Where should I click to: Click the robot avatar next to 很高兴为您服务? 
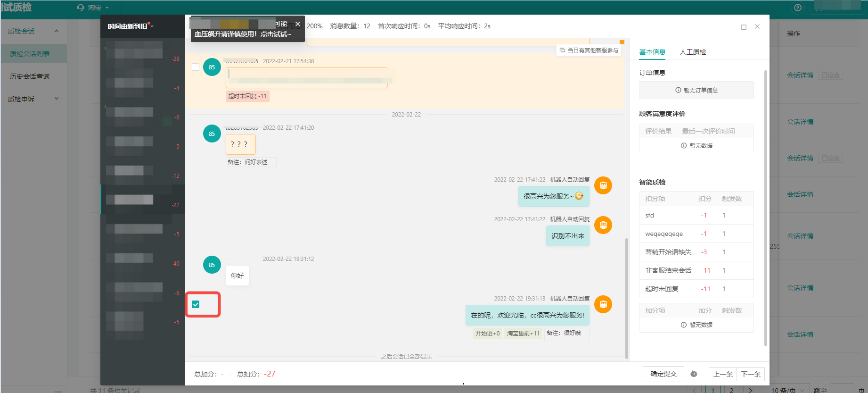[x=603, y=185]
